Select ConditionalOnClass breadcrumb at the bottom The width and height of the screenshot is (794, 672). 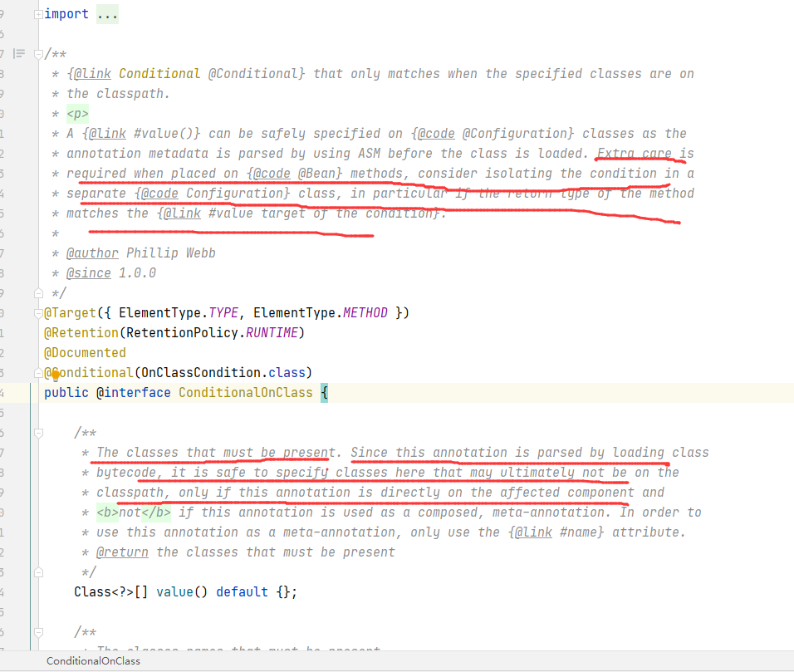point(93,661)
